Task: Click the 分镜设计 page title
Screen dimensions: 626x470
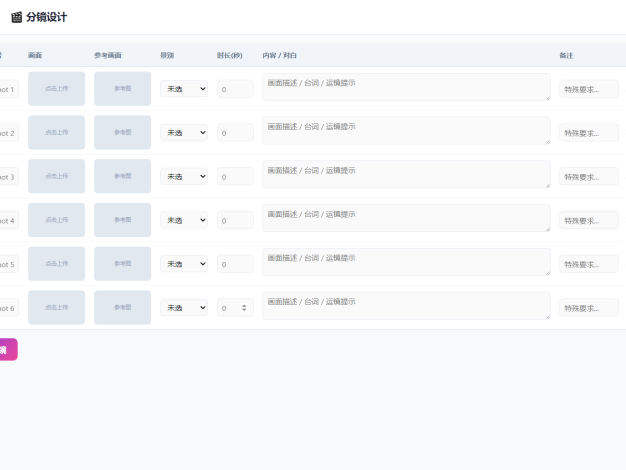Action: click(47, 17)
